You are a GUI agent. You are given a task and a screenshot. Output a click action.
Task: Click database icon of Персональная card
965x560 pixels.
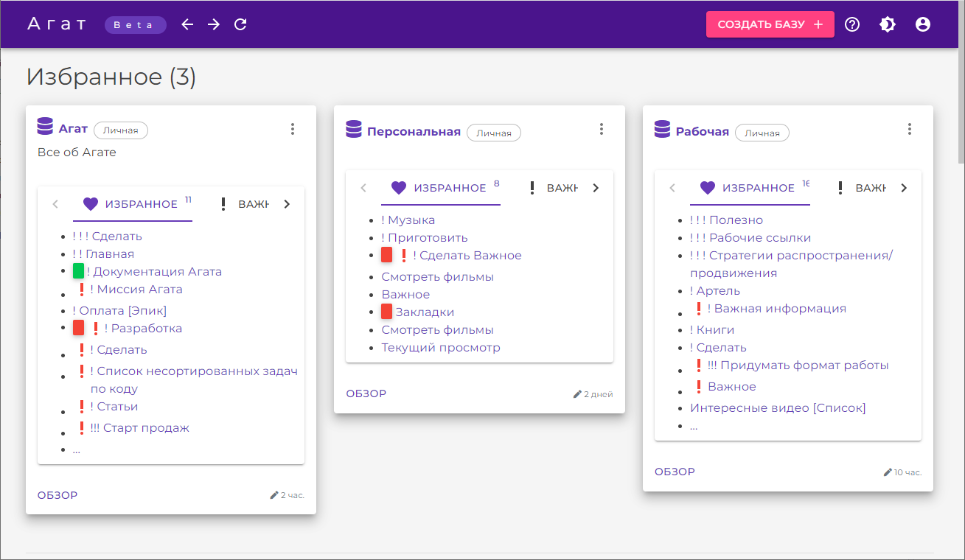click(x=354, y=130)
